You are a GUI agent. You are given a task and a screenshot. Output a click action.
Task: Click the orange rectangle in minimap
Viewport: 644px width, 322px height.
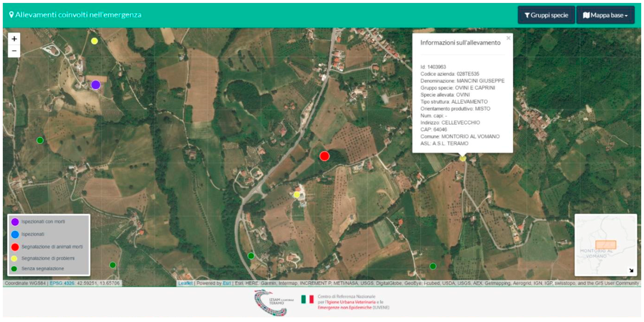(605, 245)
